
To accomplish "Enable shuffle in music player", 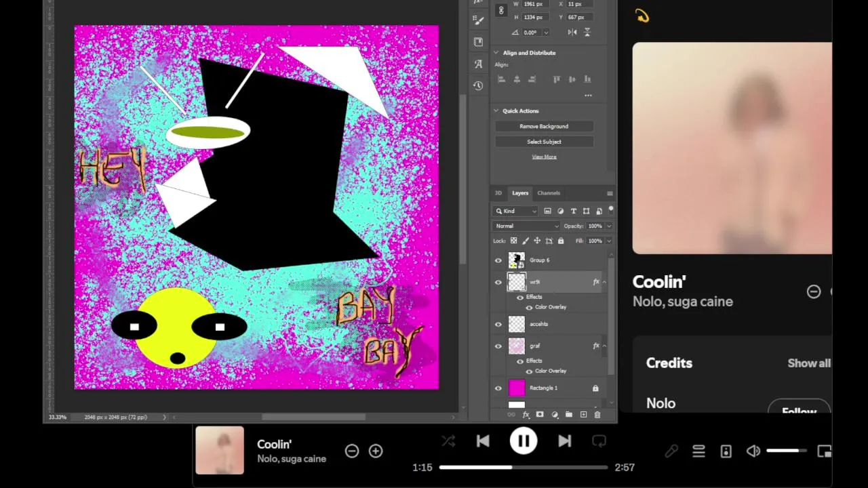I will [x=448, y=441].
